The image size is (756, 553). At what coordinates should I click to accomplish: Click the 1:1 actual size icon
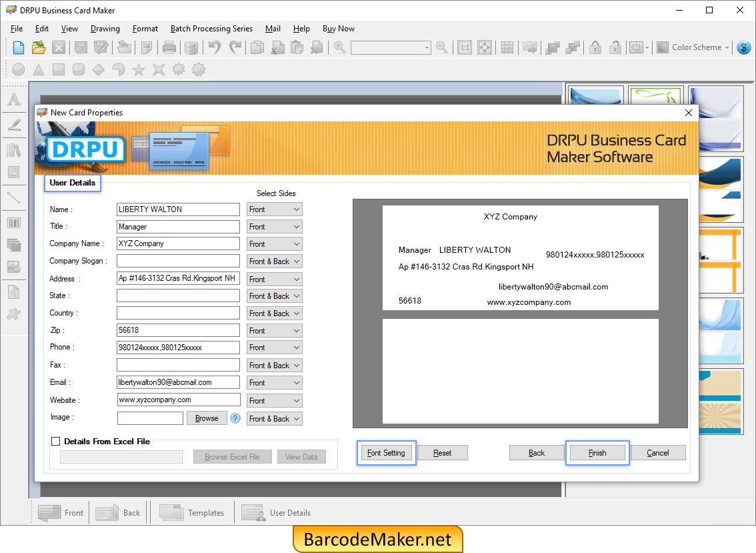(x=465, y=47)
